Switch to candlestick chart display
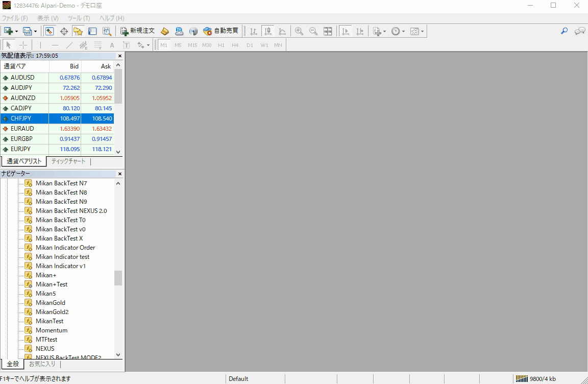This screenshot has height=384, width=588. [268, 31]
